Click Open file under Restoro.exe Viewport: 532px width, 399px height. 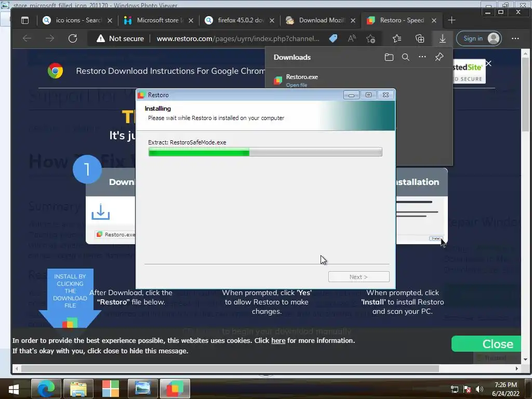[x=296, y=85]
